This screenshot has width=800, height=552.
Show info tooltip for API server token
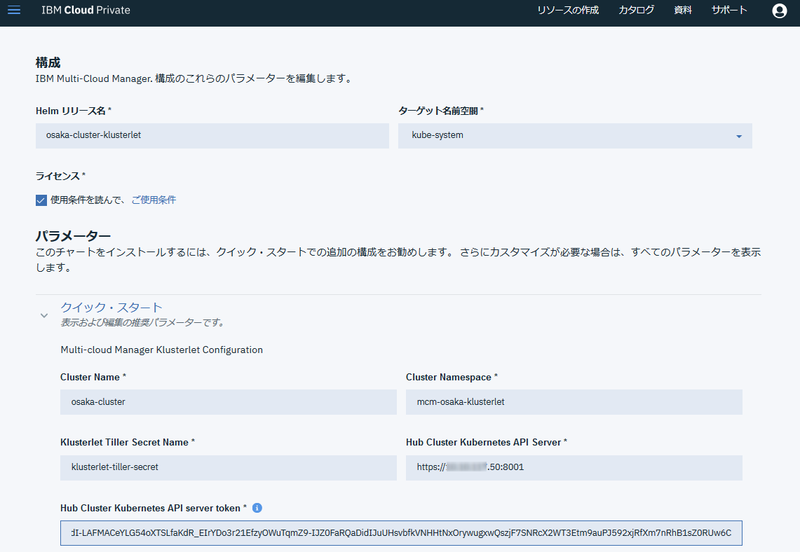coord(257,508)
